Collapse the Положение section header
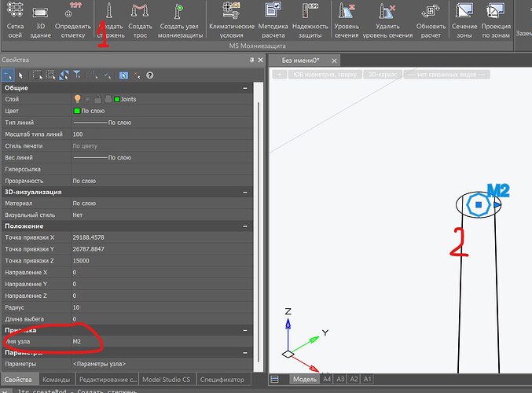 pos(250,226)
